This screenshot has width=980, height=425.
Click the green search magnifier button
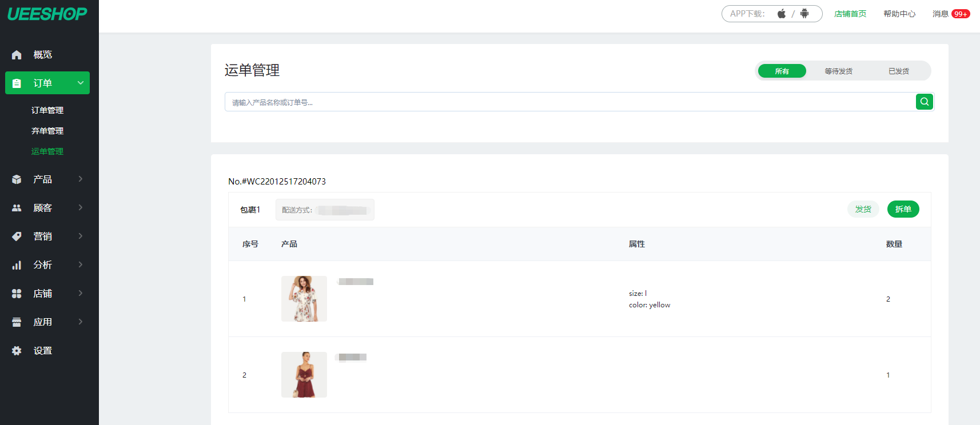924,102
